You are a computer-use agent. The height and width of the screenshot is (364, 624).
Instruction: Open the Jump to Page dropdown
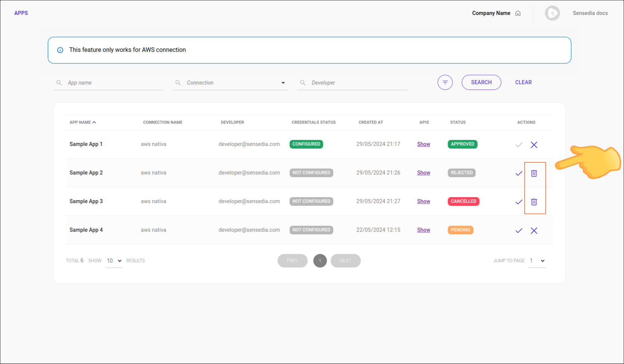click(x=537, y=261)
